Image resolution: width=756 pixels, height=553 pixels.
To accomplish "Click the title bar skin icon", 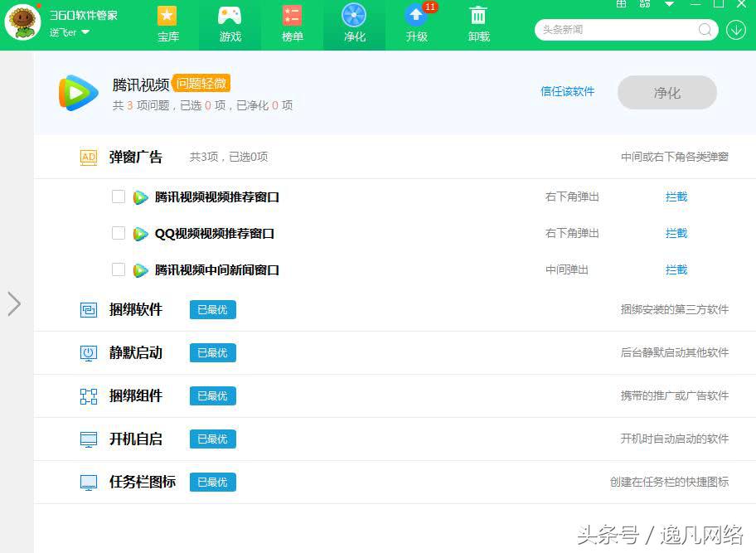I will 645,4.
